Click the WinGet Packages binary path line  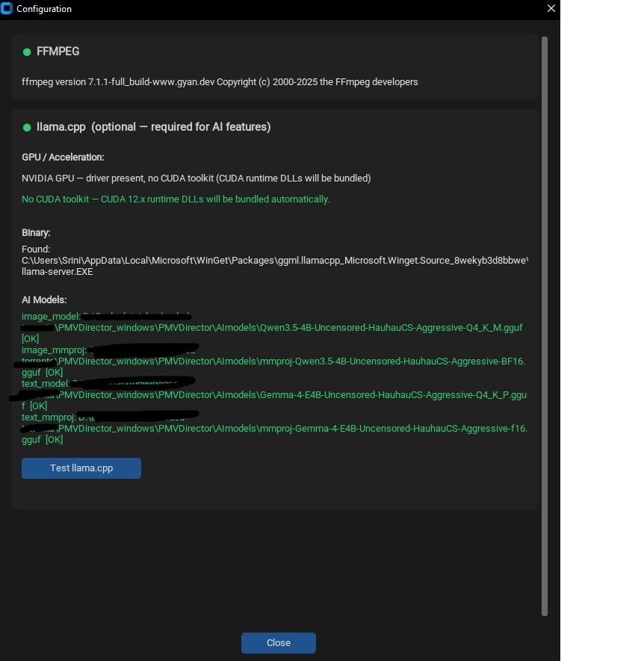coord(275,261)
